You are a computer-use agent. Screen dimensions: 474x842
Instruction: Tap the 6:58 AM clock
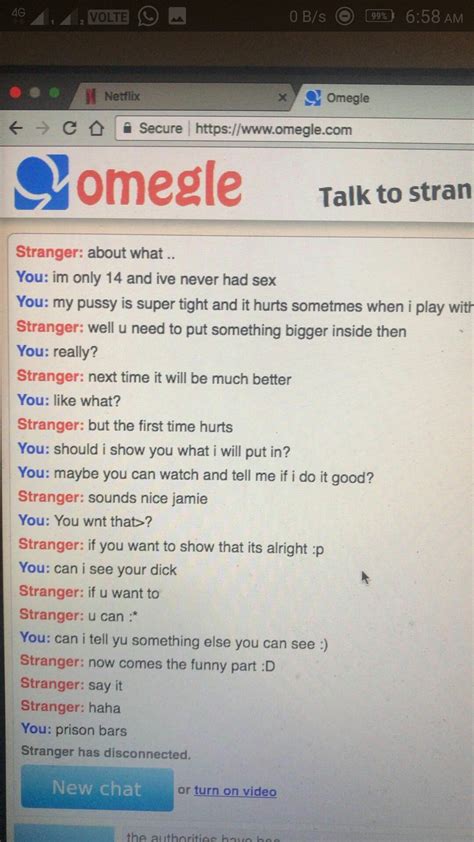434,17
